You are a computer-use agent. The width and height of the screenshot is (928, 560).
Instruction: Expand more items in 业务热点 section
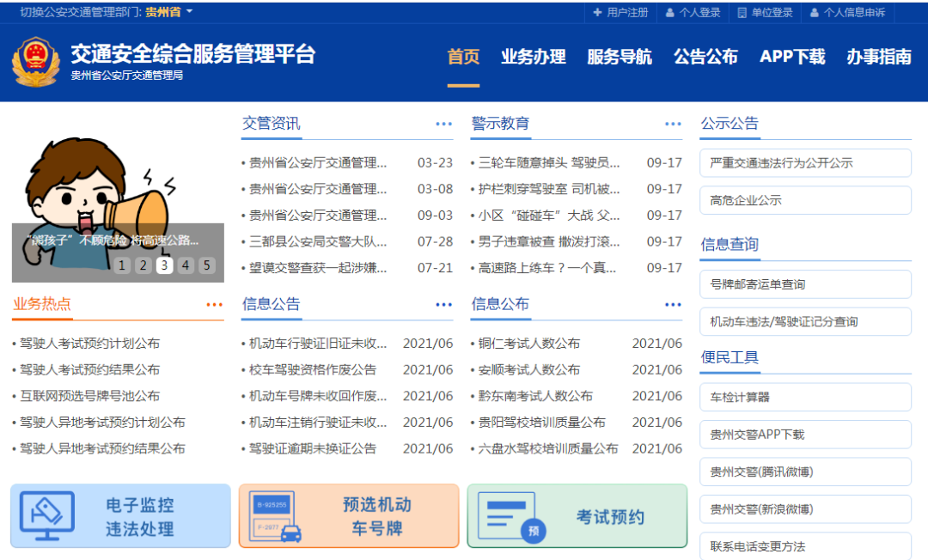tap(214, 305)
